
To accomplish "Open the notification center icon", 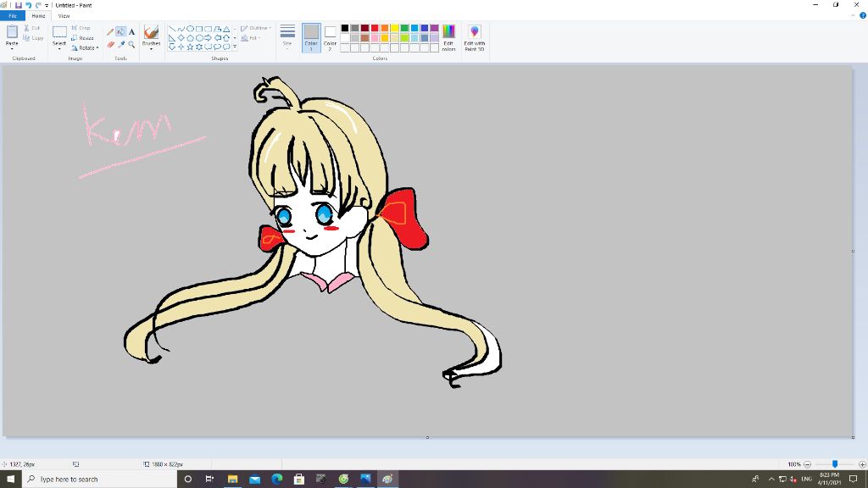I will tap(853, 480).
